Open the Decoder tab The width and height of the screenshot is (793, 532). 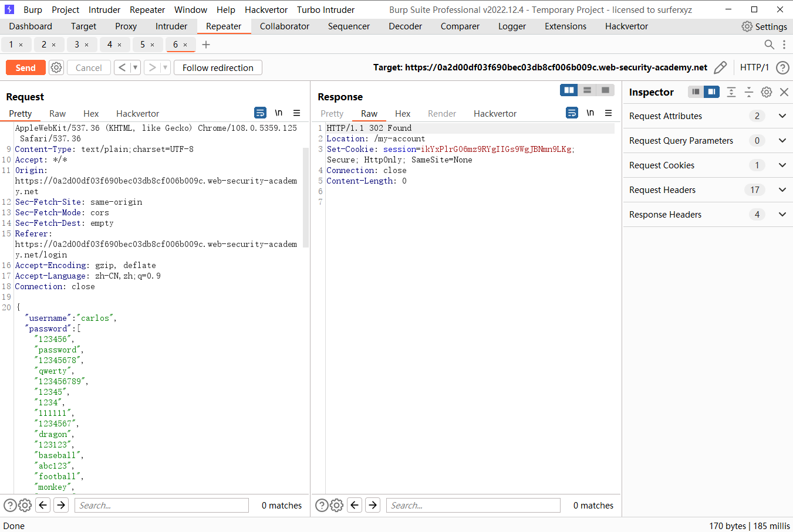click(405, 26)
